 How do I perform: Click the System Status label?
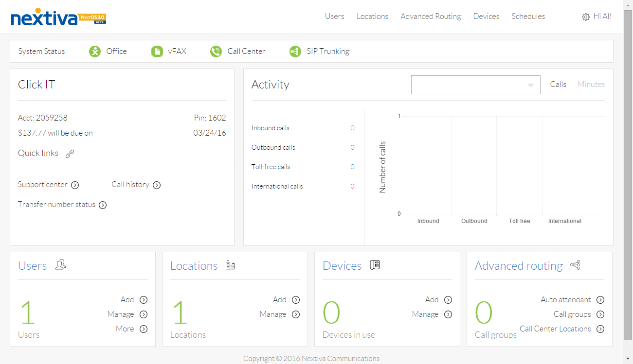(x=41, y=52)
